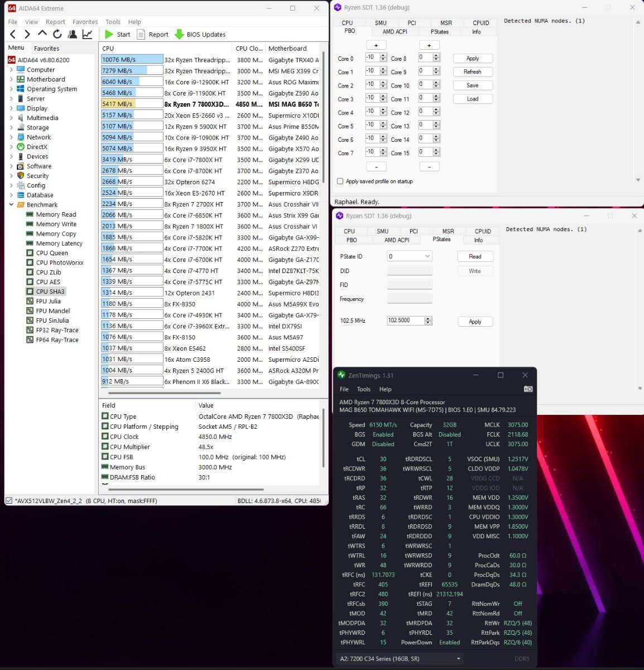Image resolution: width=644 pixels, height=670 pixels.
Task: Open the user profile icon in AIDA64 toolbar
Action: tap(72, 35)
